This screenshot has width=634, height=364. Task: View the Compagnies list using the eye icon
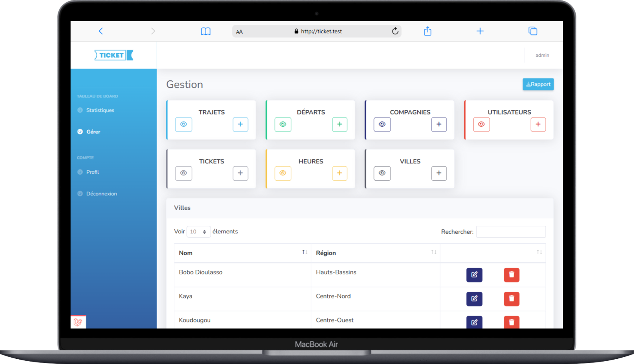click(x=382, y=124)
